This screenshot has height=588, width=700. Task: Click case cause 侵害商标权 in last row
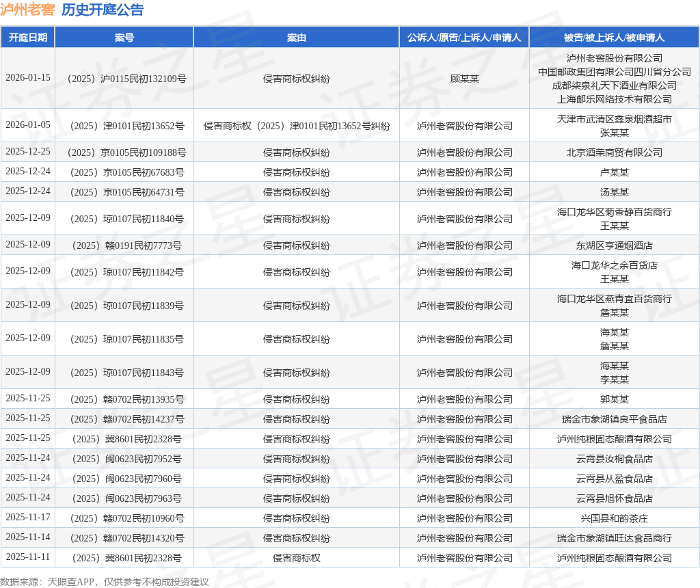(x=297, y=558)
